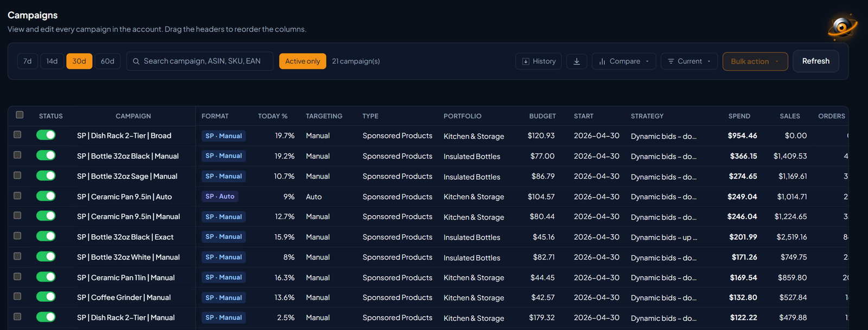This screenshot has width=868, height=330.
Task: Open the Current view dropdown
Action: (689, 61)
